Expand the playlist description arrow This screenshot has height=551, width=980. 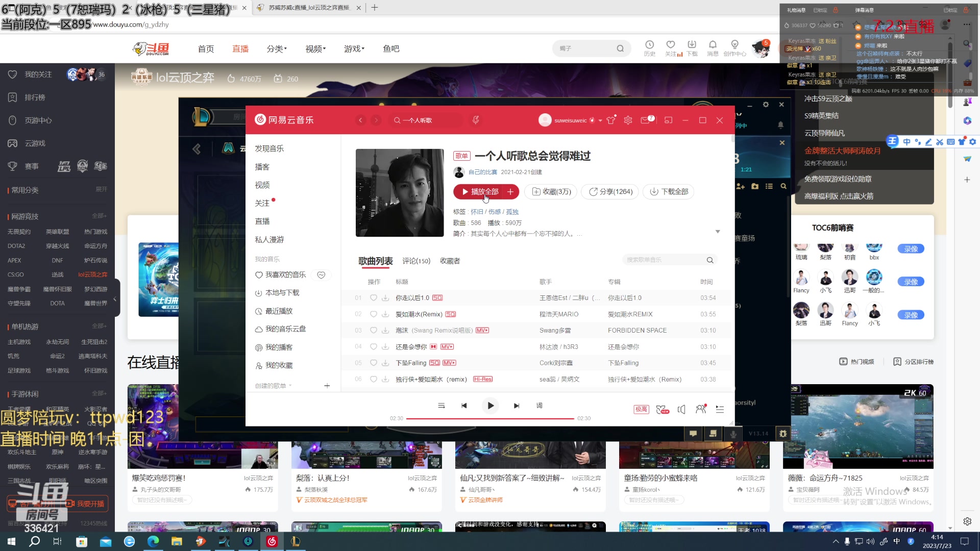[x=718, y=232]
